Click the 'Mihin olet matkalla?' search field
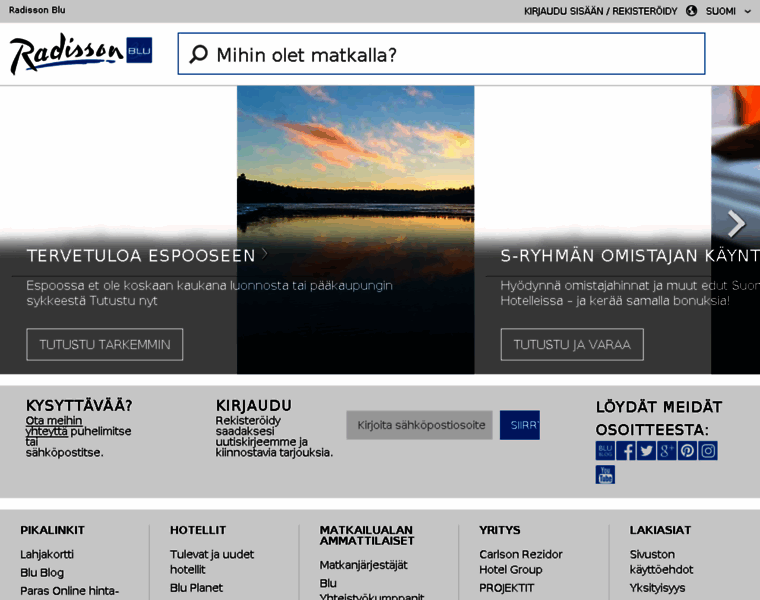 (x=441, y=54)
